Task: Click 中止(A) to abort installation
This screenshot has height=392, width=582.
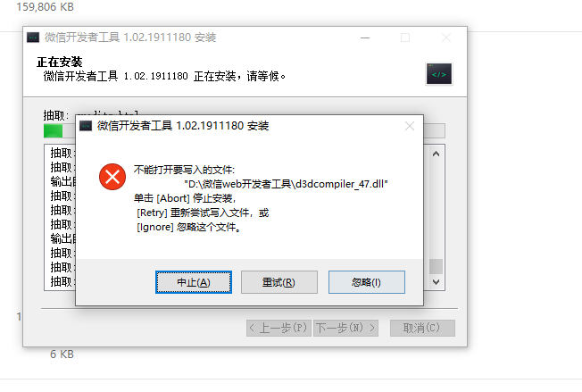Action: coord(194,282)
